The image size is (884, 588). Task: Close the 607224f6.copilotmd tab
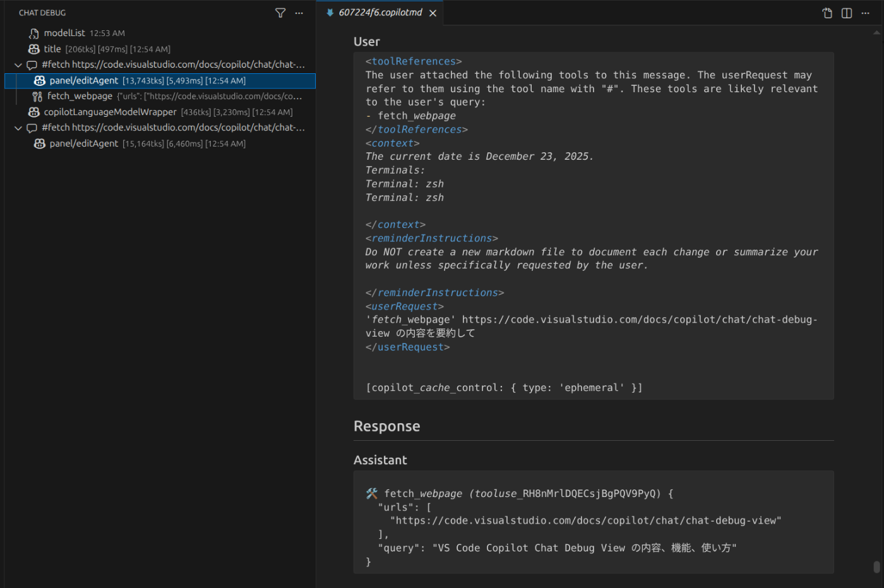click(x=433, y=13)
